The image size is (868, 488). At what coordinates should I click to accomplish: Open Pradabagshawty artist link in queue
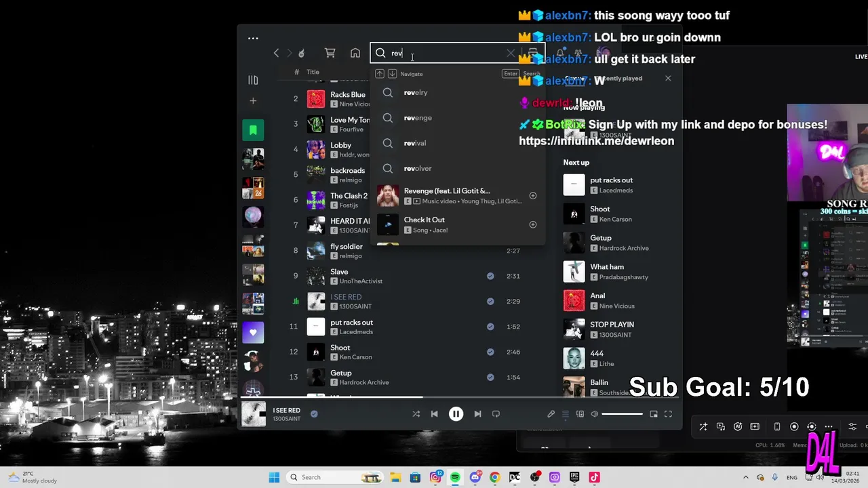623,277
